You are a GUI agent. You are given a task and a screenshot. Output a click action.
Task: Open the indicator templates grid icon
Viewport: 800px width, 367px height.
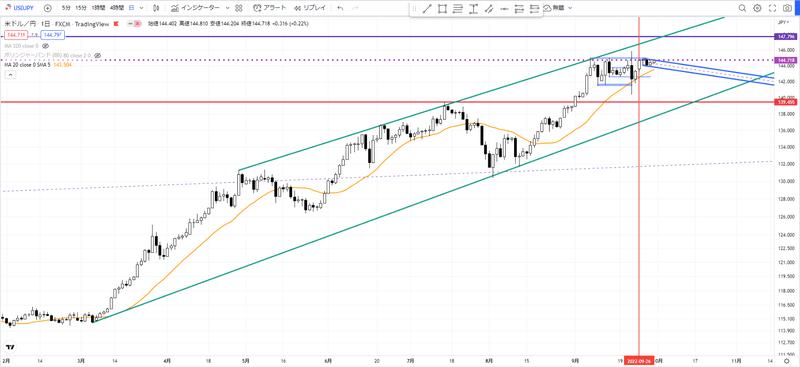(x=239, y=8)
